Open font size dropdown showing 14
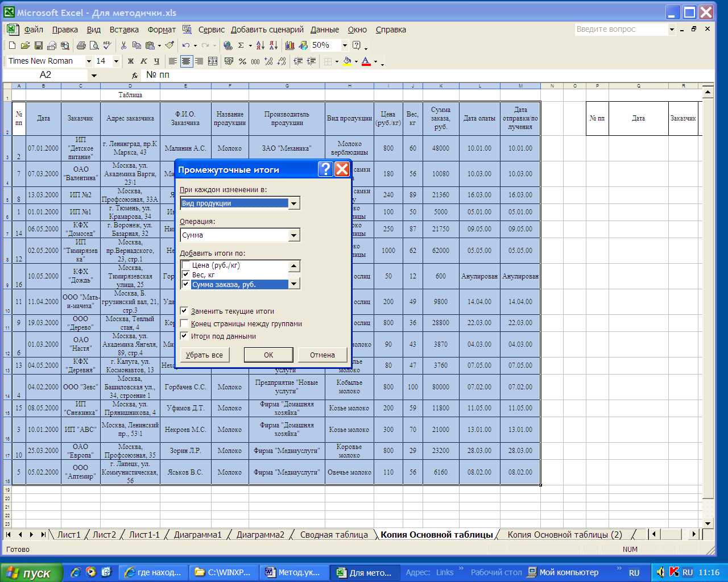 [x=116, y=61]
